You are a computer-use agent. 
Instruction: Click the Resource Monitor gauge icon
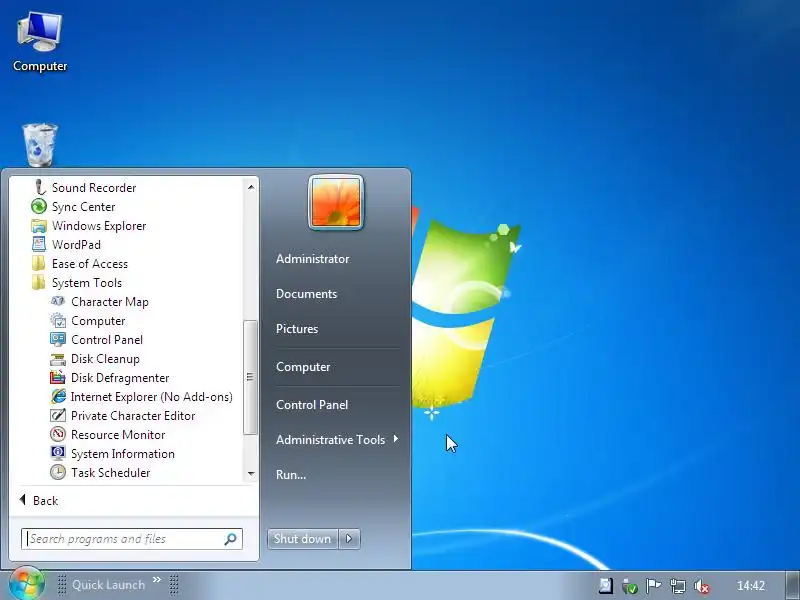pos(58,434)
